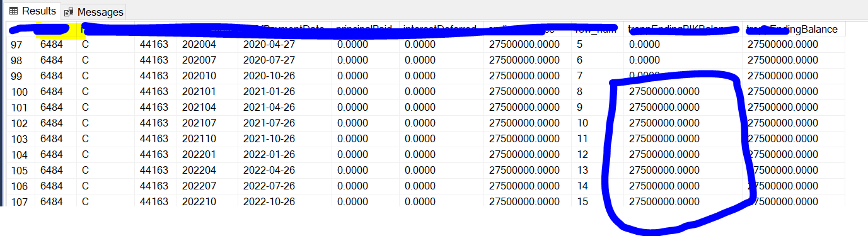Click row_num cell with value 15
This screenshot has width=868, height=236.
click(598, 201)
